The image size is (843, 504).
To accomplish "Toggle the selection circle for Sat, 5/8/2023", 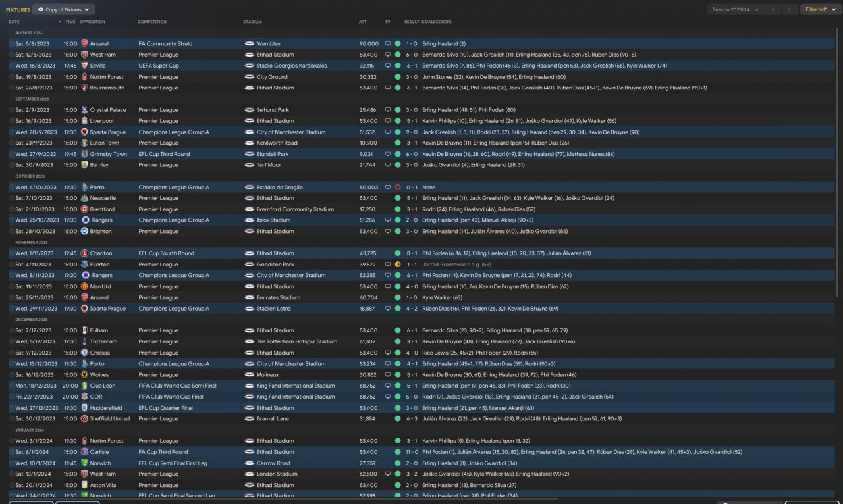I will [12, 44].
